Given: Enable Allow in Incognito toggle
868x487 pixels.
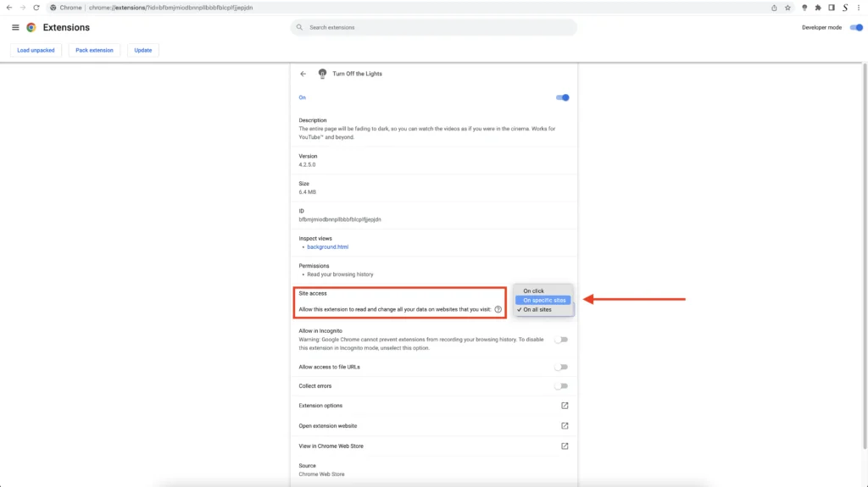Looking at the screenshot, I should click(561, 340).
